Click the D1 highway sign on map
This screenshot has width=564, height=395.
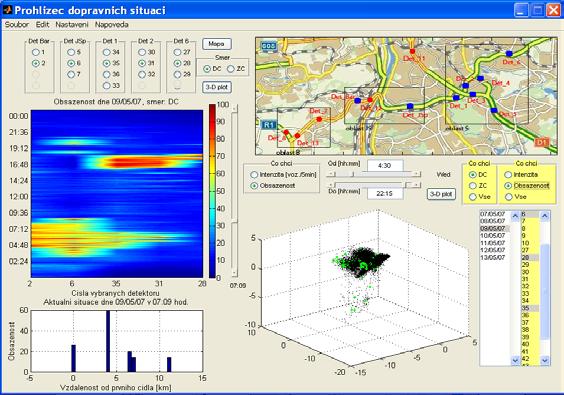click(x=542, y=142)
